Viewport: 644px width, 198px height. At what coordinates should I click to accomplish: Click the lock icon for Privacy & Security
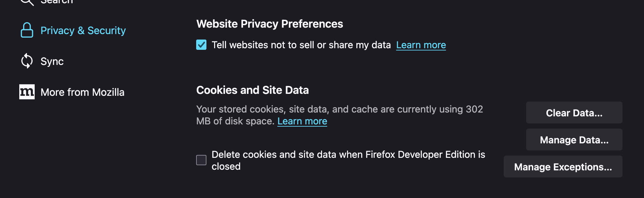coord(27,30)
